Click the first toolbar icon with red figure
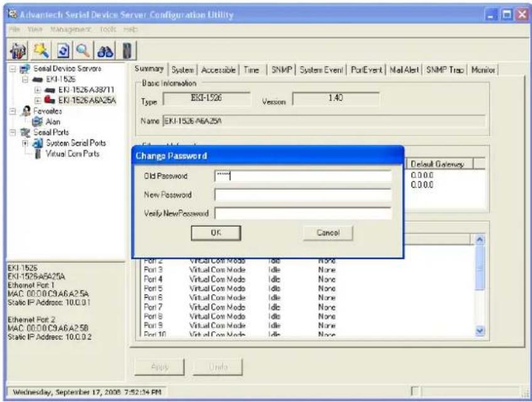 18,51
